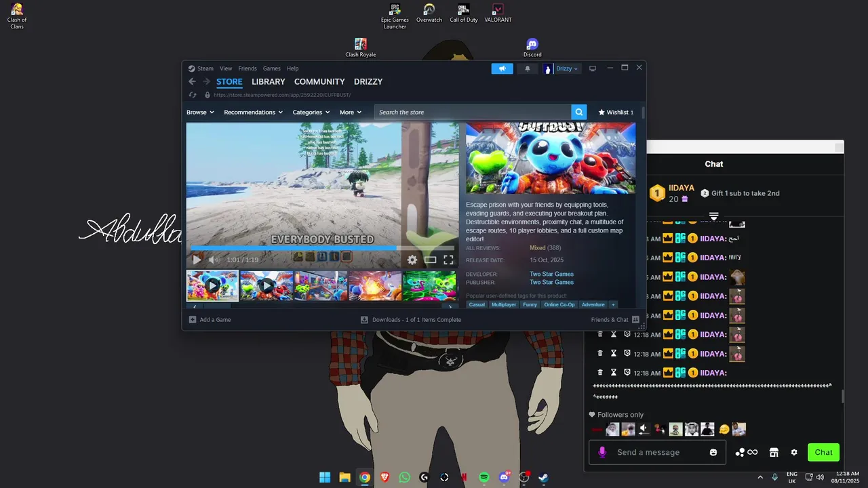The height and width of the screenshot is (488, 868).
Task: Open Chrome from the taskbar
Action: point(365,477)
